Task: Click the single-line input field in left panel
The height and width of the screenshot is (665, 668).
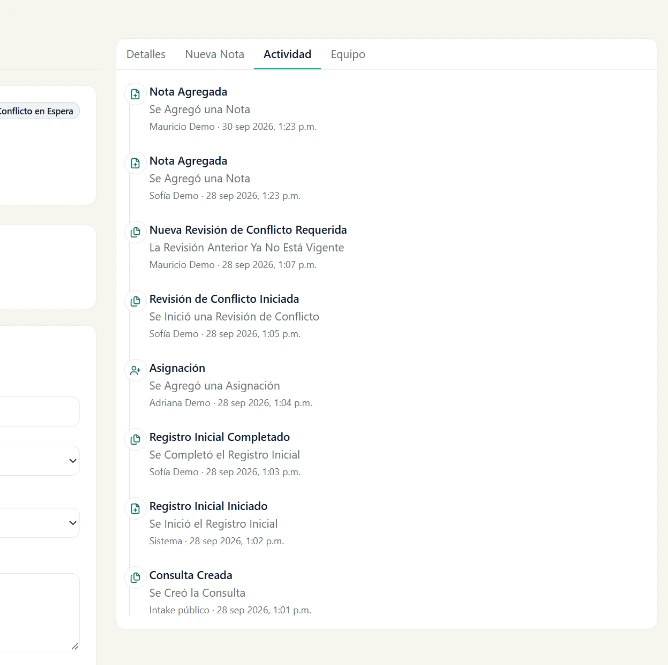Action: [40, 411]
